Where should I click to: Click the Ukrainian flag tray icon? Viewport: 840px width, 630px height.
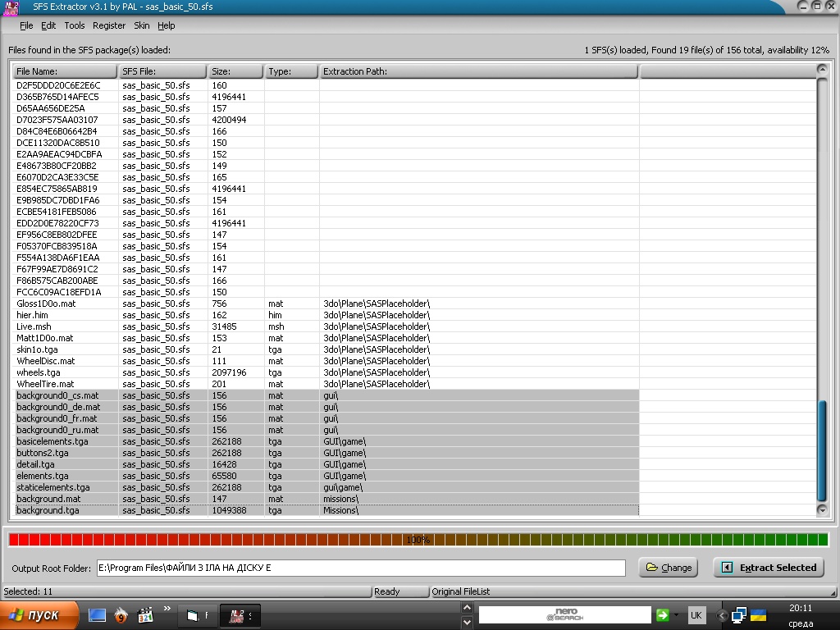click(758, 615)
